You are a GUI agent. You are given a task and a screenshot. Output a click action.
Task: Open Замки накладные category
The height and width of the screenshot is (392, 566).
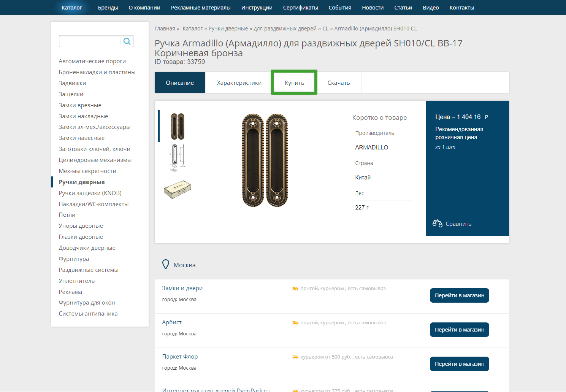pos(84,116)
